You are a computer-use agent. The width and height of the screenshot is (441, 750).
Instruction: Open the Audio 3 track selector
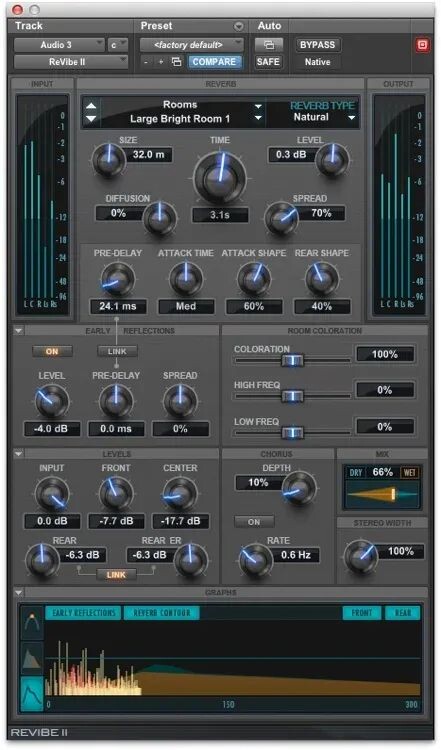click(x=59, y=45)
